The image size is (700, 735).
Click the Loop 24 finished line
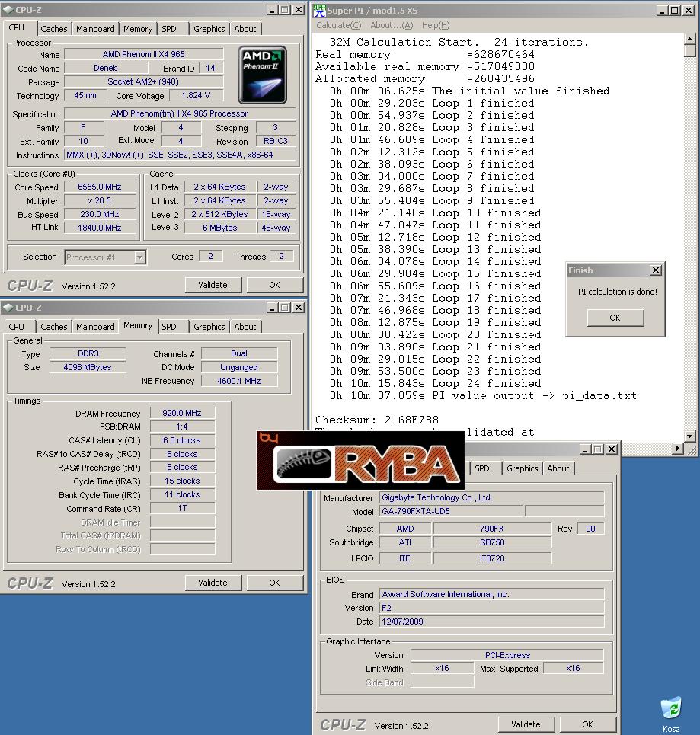pyautogui.click(x=435, y=383)
